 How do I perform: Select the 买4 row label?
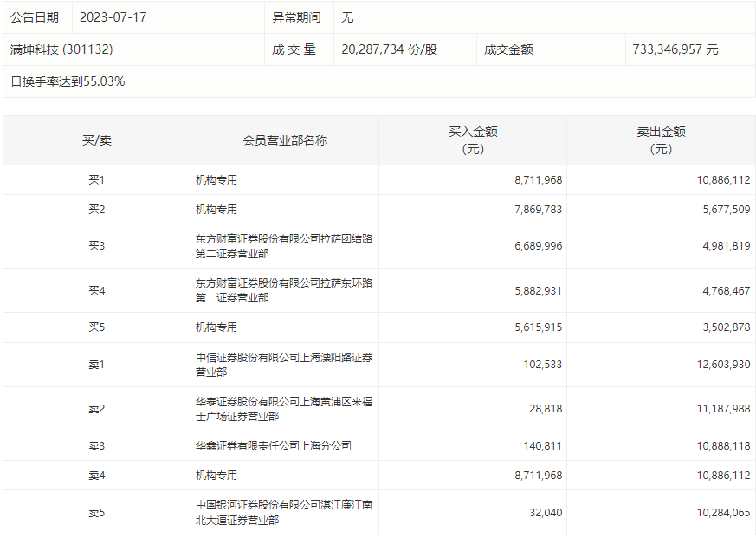point(96,290)
